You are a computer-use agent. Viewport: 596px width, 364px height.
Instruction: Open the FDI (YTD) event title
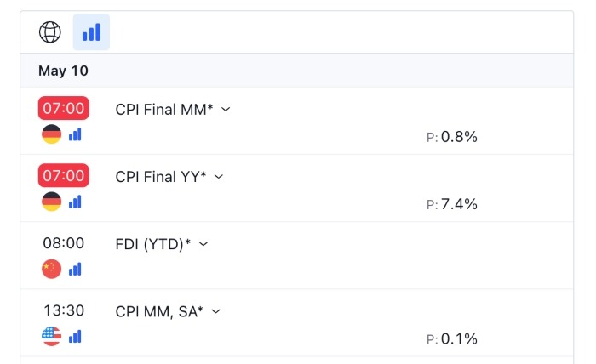click(152, 244)
